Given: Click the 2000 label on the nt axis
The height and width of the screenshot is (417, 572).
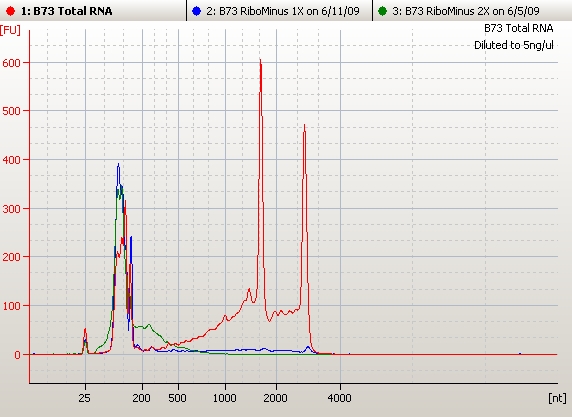Looking at the screenshot, I should tap(275, 398).
